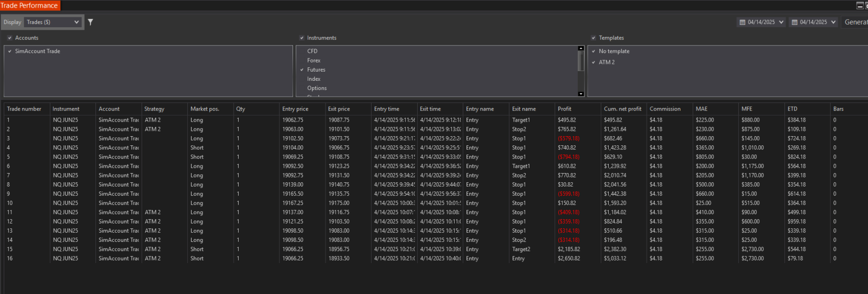
Task: Select trade 5 loss ($794.18)
Action: 569,157
